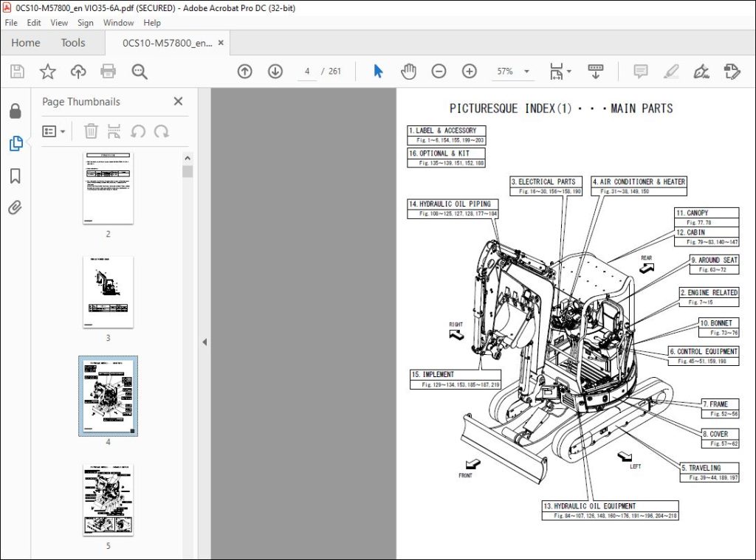Open the File menu
This screenshot has width=756, height=560.
11,23
